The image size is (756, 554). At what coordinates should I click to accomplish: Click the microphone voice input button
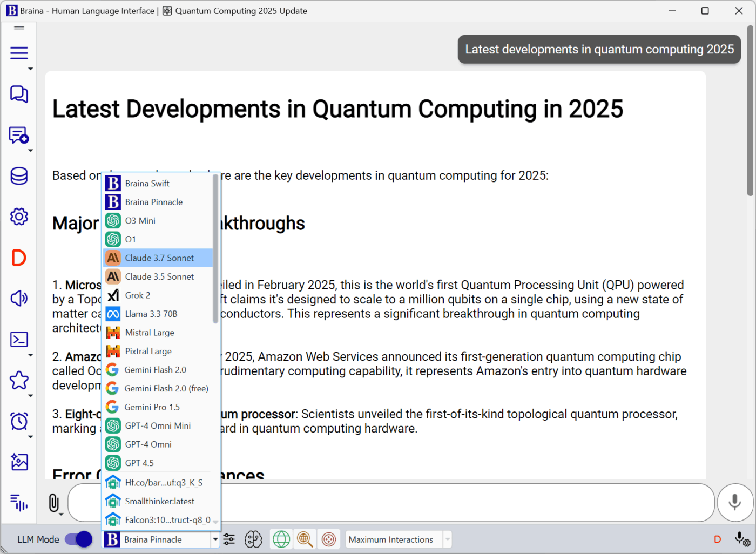(734, 502)
